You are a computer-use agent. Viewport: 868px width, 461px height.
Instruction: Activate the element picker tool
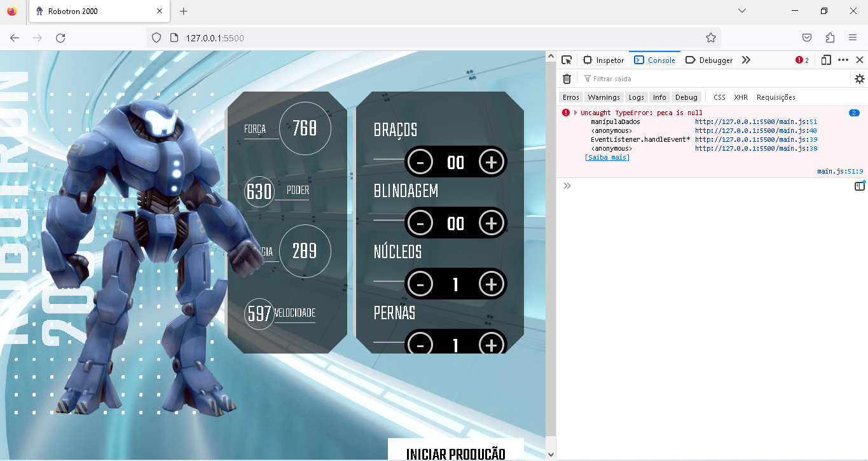pos(567,60)
